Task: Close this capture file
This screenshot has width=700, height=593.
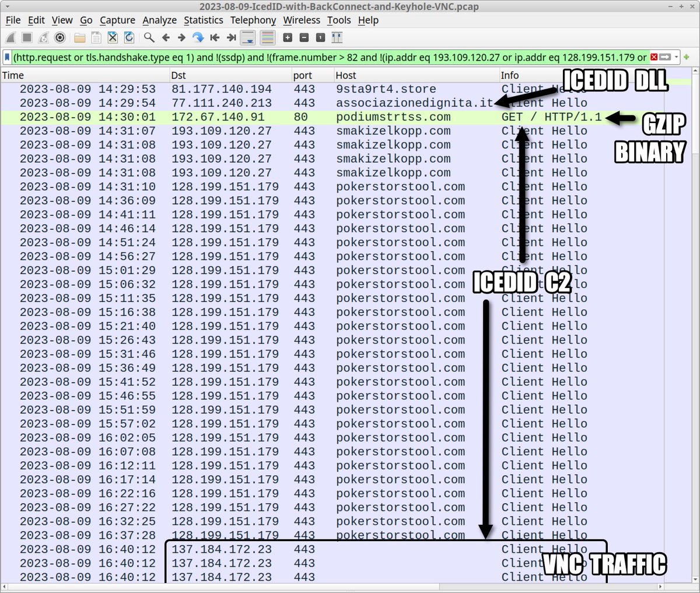Action: click(x=113, y=38)
